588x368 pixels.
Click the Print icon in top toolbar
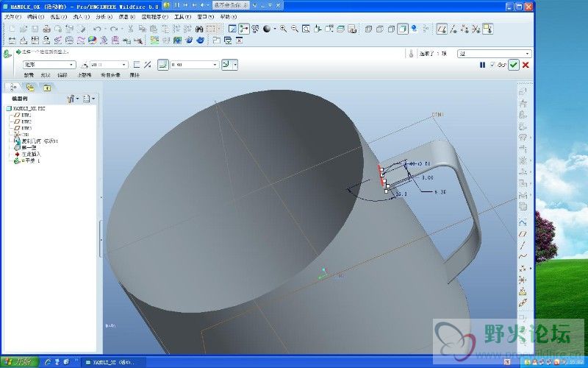[46, 29]
